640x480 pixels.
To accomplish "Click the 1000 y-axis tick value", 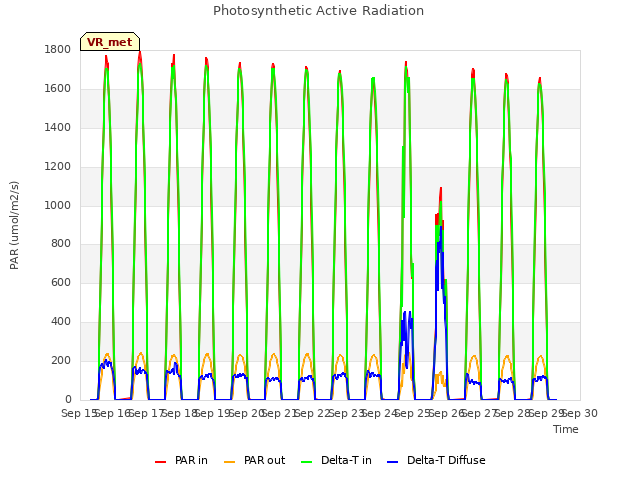I will pyautogui.click(x=58, y=205).
